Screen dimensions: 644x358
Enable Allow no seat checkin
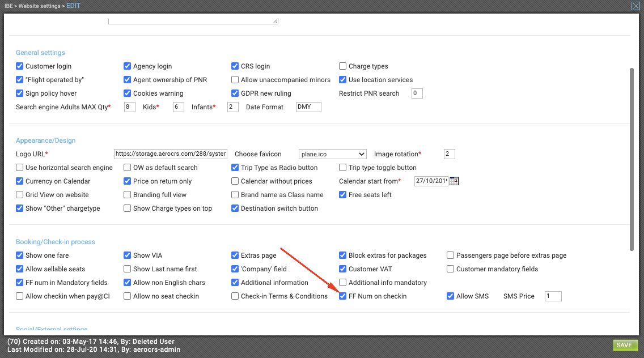point(128,296)
